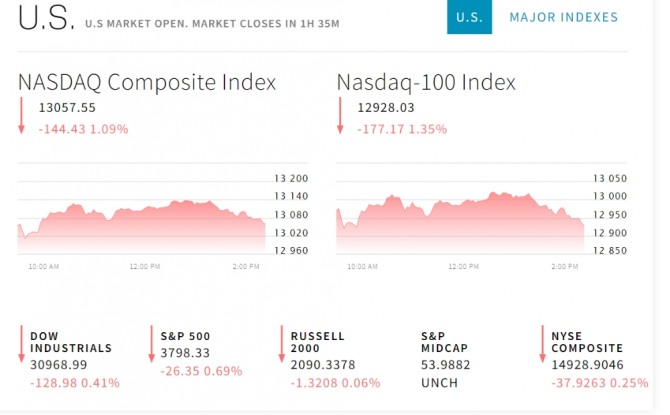670x415 pixels.
Task: Switch to Major Indexes tab
Action: click(563, 17)
